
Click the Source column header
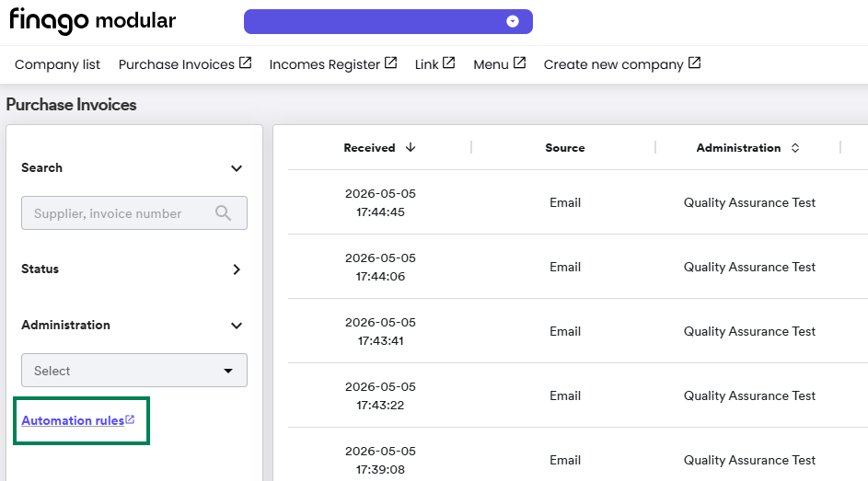pos(564,148)
